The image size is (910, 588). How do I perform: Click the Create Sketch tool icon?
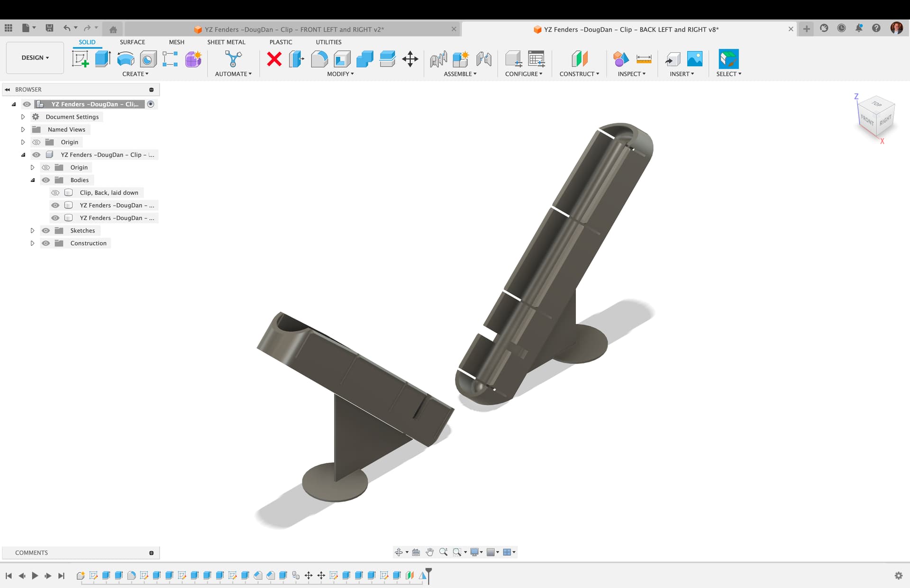pyautogui.click(x=81, y=59)
